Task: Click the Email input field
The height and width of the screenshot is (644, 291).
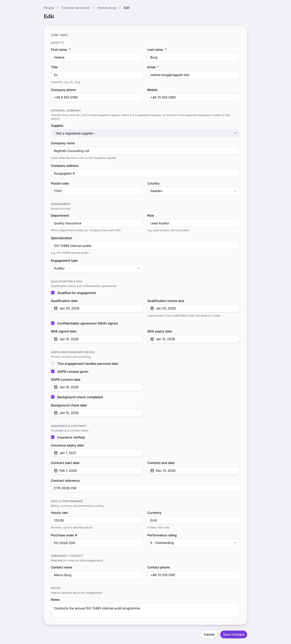Action: (194, 75)
